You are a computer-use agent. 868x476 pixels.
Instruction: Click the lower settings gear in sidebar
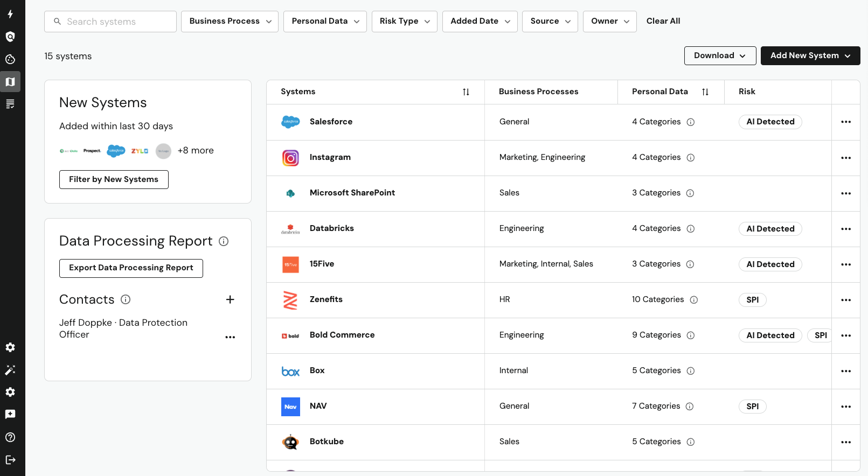coord(10,392)
